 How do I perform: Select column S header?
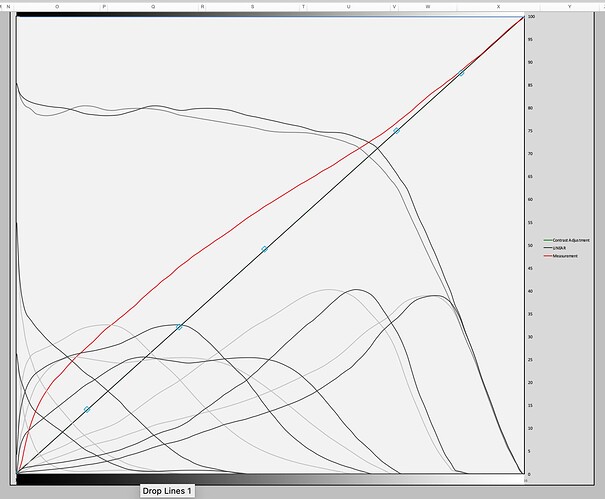click(x=251, y=6)
